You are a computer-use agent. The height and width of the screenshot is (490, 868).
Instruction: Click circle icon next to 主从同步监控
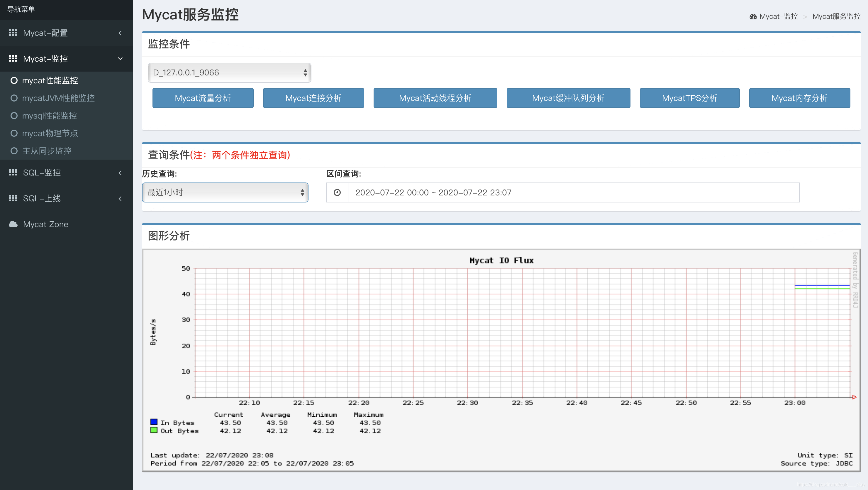14,151
